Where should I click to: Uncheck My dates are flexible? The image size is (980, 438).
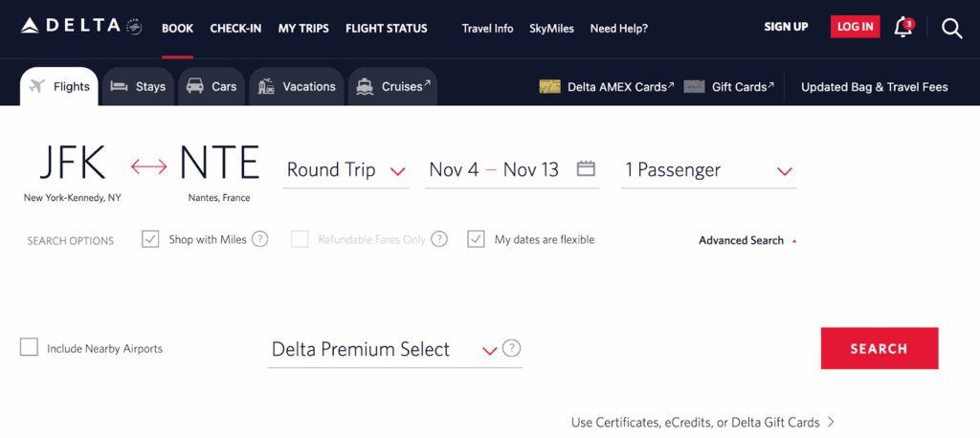(476, 239)
